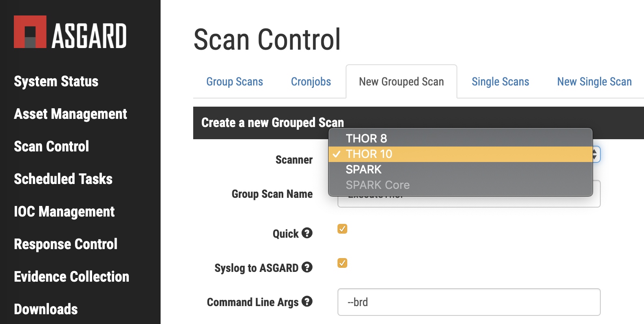Switch to the Group Scans tab
This screenshot has height=324, width=644.
(234, 82)
